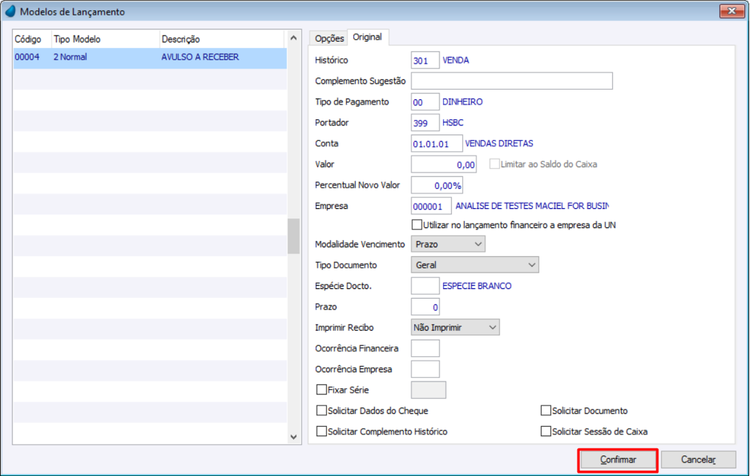The width and height of the screenshot is (750, 476).
Task: Close the Modelos de Lançamento window
Action: (731, 11)
